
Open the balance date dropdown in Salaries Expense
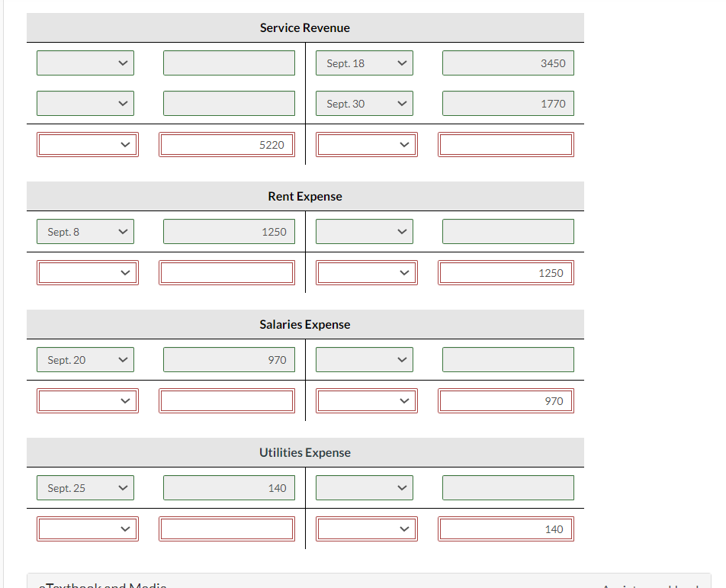pyautogui.click(x=366, y=400)
